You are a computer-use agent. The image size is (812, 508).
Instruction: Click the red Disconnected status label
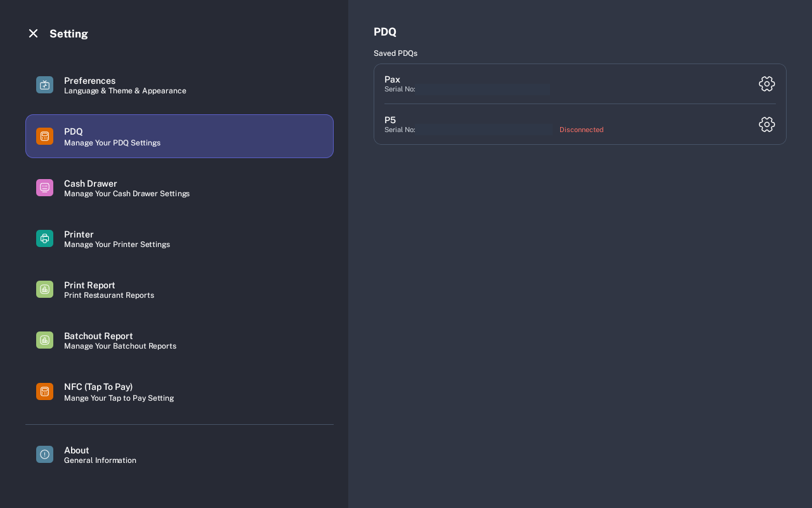click(581, 130)
